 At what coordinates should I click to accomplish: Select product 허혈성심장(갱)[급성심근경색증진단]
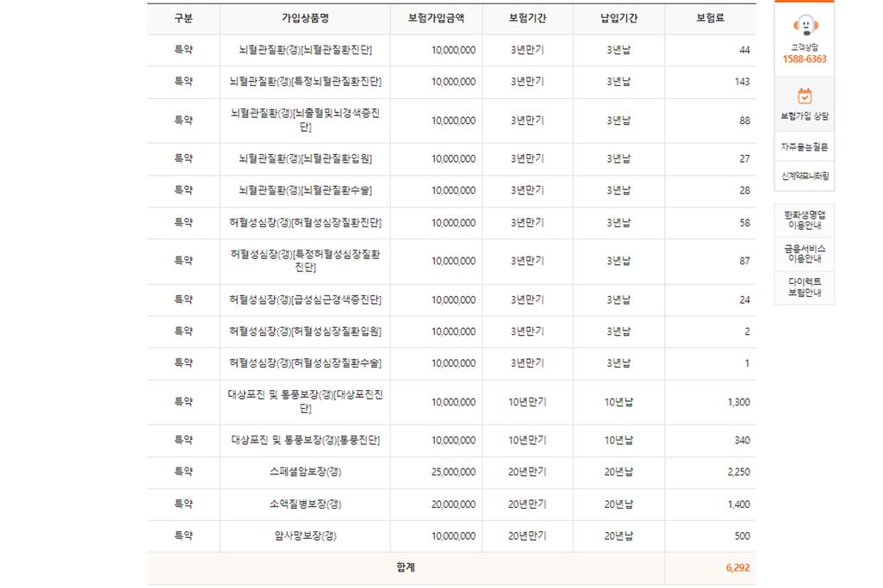(x=305, y=300)
